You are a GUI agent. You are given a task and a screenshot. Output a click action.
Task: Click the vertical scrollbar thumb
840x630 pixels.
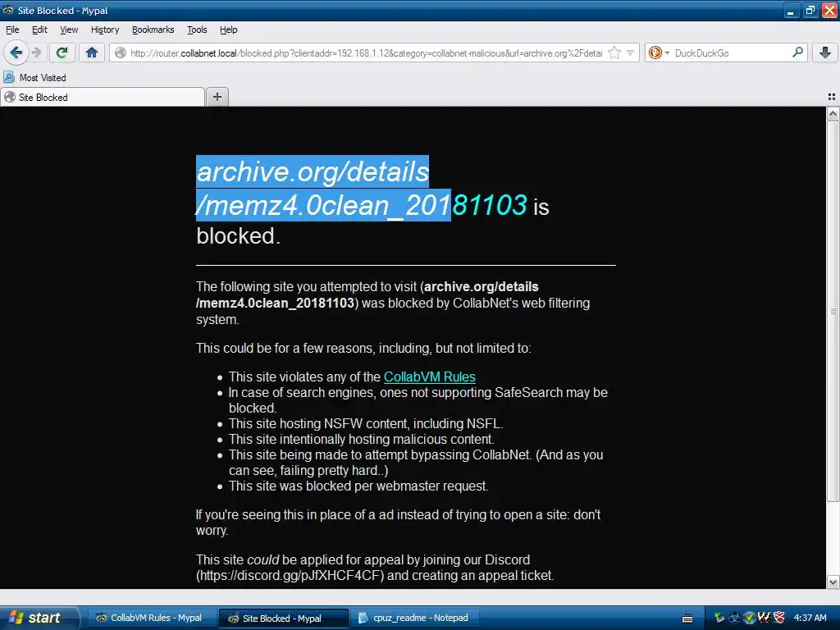tap(833, 311)
